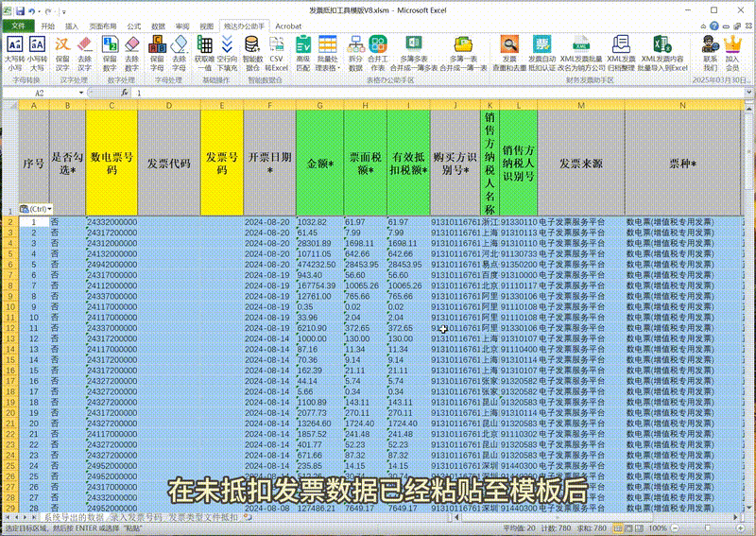Switch to the 公式 Formulas tab
Screen dimensions: 756x536
(x=133, y=26)
